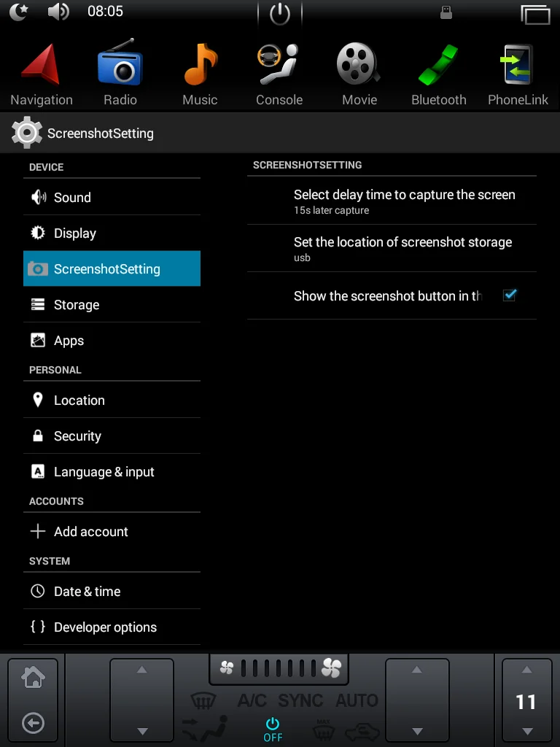
Task: Toggle the show screenshot button checkbox
Action: coord(510,295)
